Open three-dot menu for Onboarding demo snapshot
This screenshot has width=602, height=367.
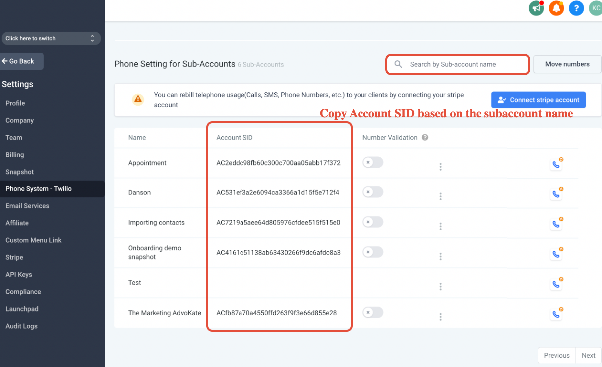tap(440, 256)
